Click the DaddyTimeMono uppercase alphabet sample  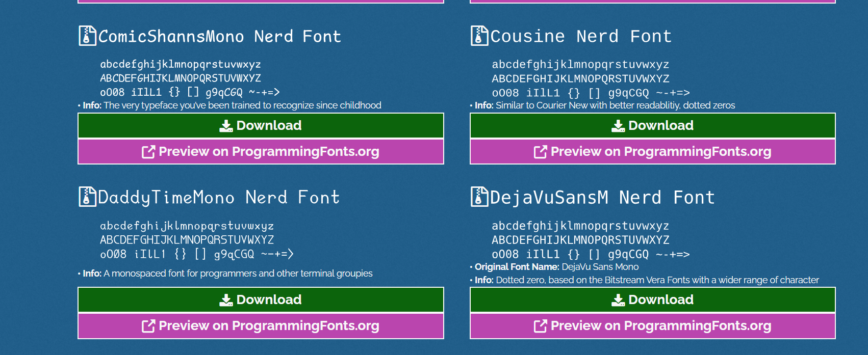click(187, 240)
